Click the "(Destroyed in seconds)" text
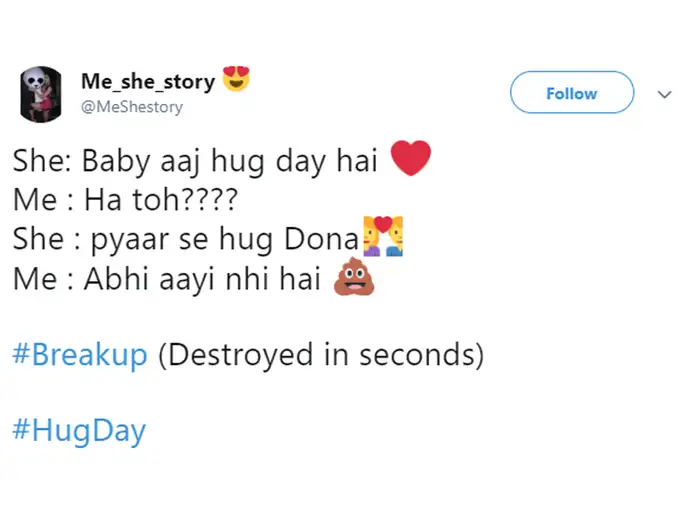680x510 pixels. pos(320,355)
